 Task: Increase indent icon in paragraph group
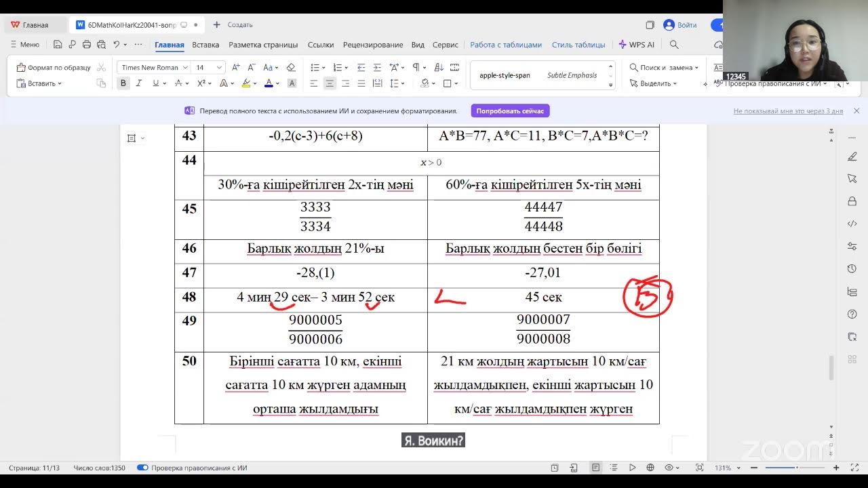click(376, 68)
